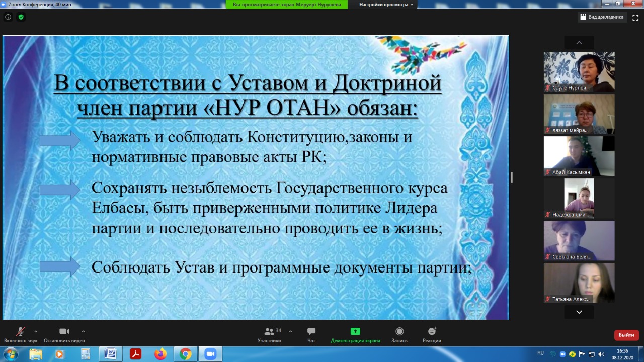
Task: Click the screen-share viewing notification bar
Action: [x=287, y=5]
